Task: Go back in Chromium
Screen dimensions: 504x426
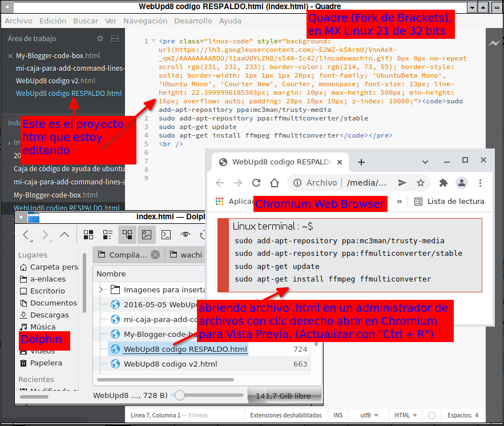Action: (x=220, y=183)
